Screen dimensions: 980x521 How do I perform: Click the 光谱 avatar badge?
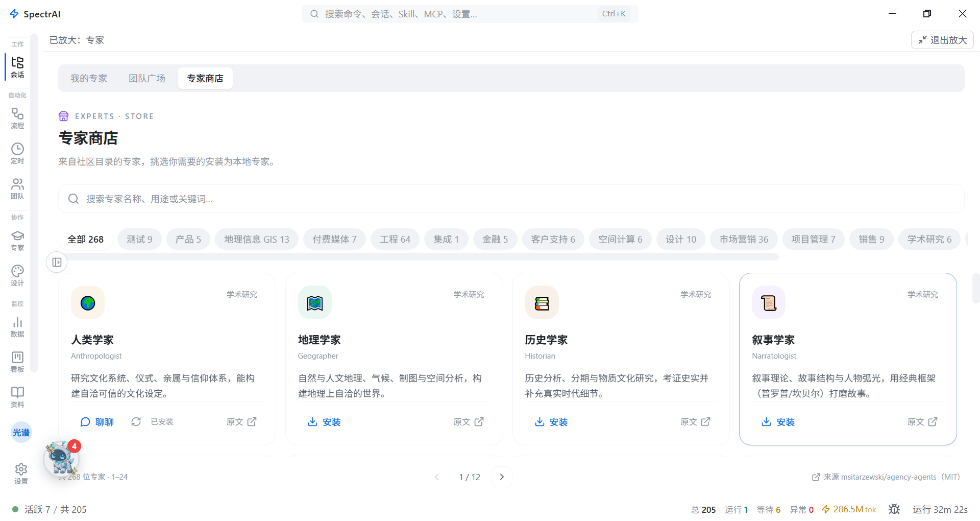pyautogui.click(x=21, y=433)
